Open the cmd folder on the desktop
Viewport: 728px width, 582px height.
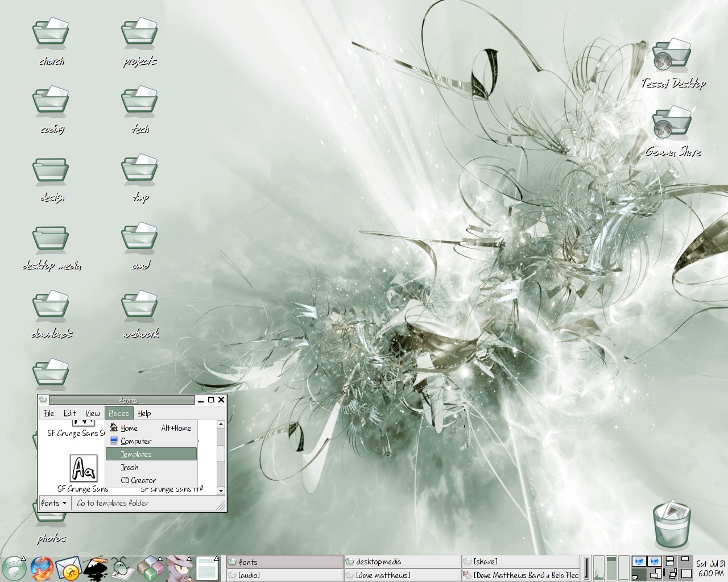tap(139, 237)
